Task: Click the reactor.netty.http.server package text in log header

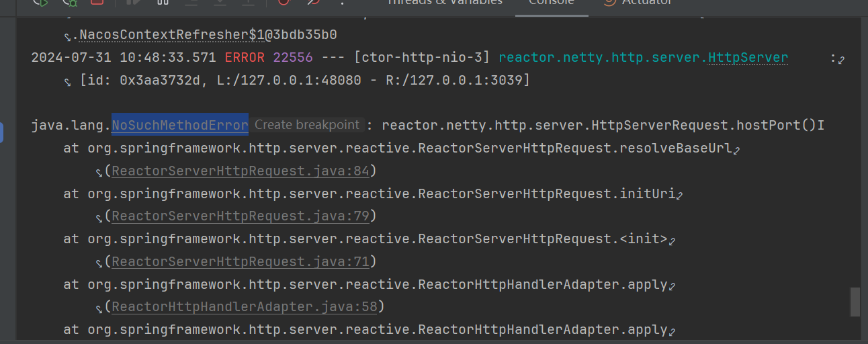Action: (x=603, y=58)
